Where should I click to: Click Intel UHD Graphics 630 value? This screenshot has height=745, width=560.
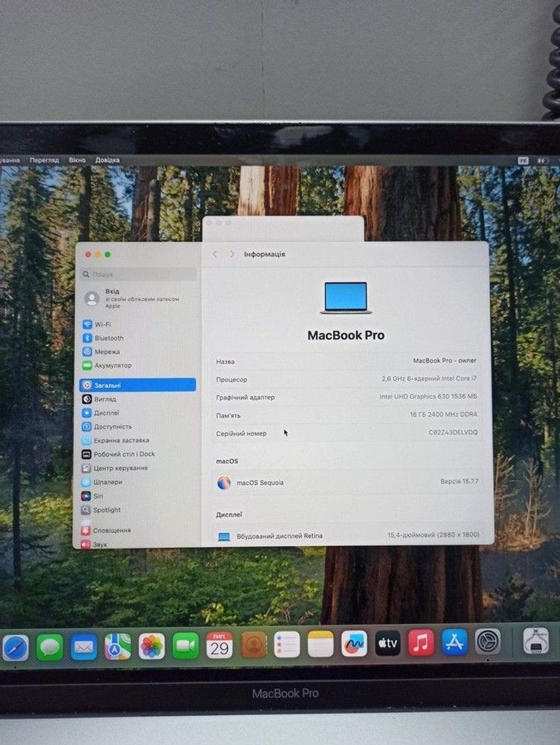pyautogui.click(x=428, y=397)
